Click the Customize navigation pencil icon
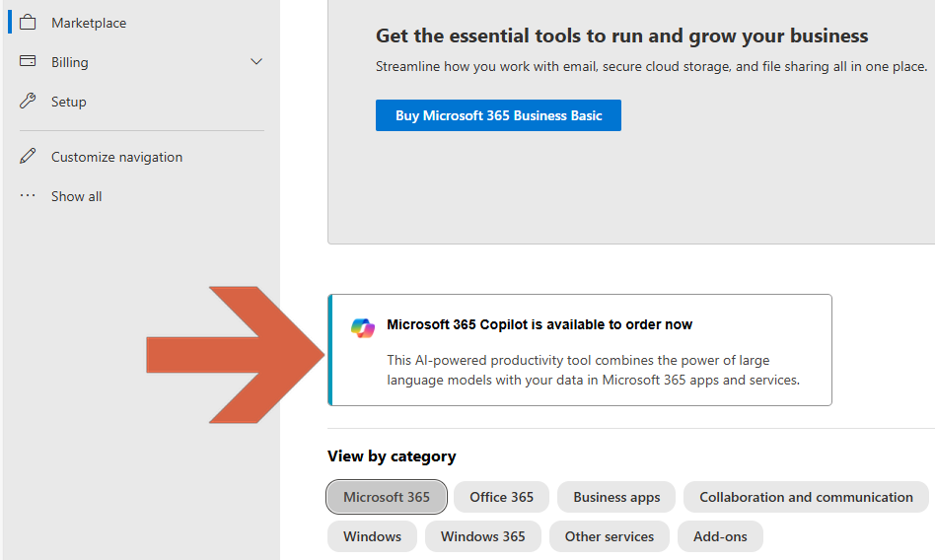The image size is (935, 560). click(28, 156)
